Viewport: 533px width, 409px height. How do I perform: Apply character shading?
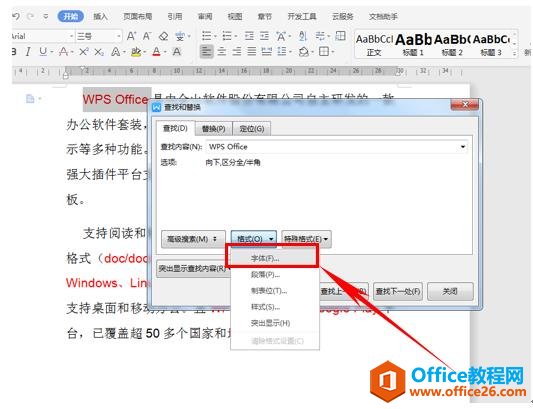pos(177,52)
